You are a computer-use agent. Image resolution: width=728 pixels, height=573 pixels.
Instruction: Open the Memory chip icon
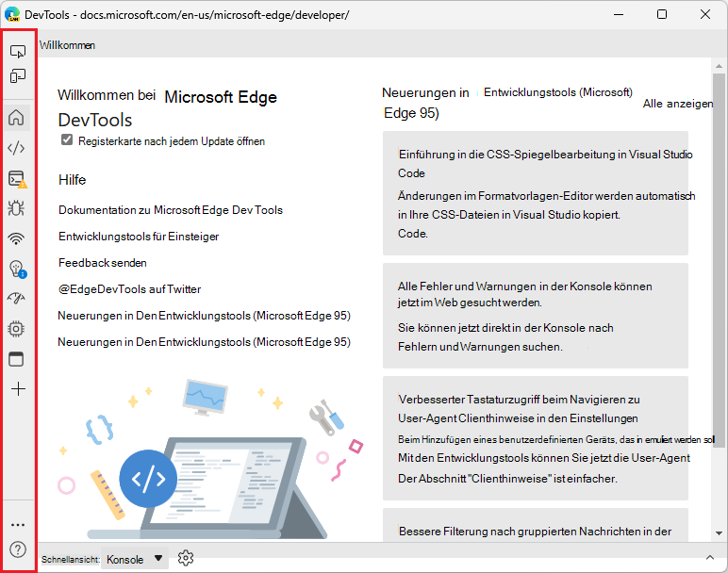click(16, 329)
